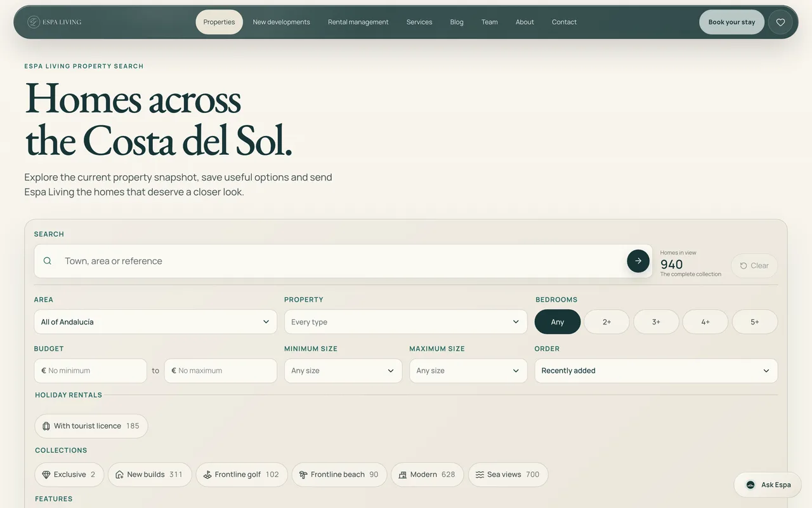Open the Team nav item
The image size is (812, 508).
[490, 22]
